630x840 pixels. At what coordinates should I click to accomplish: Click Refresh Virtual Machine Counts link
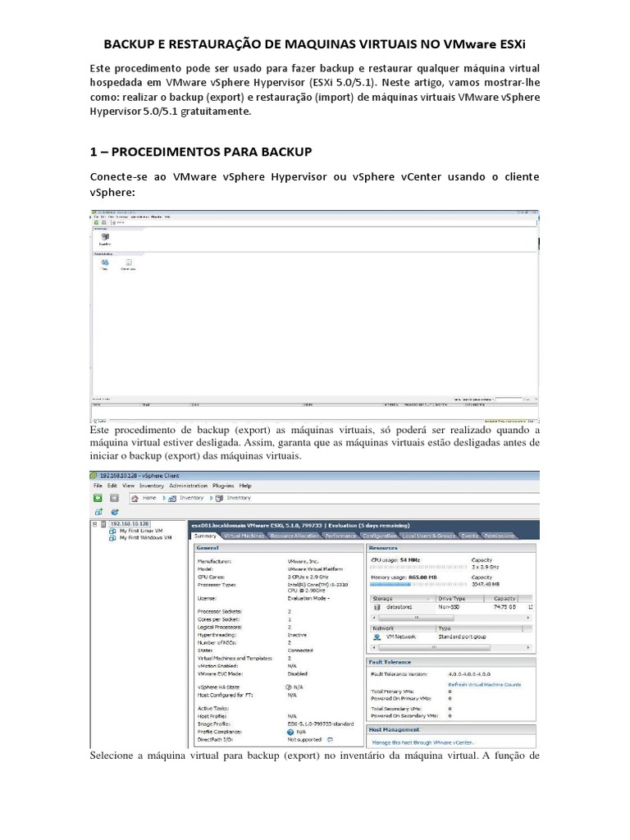tap(484, 685)
